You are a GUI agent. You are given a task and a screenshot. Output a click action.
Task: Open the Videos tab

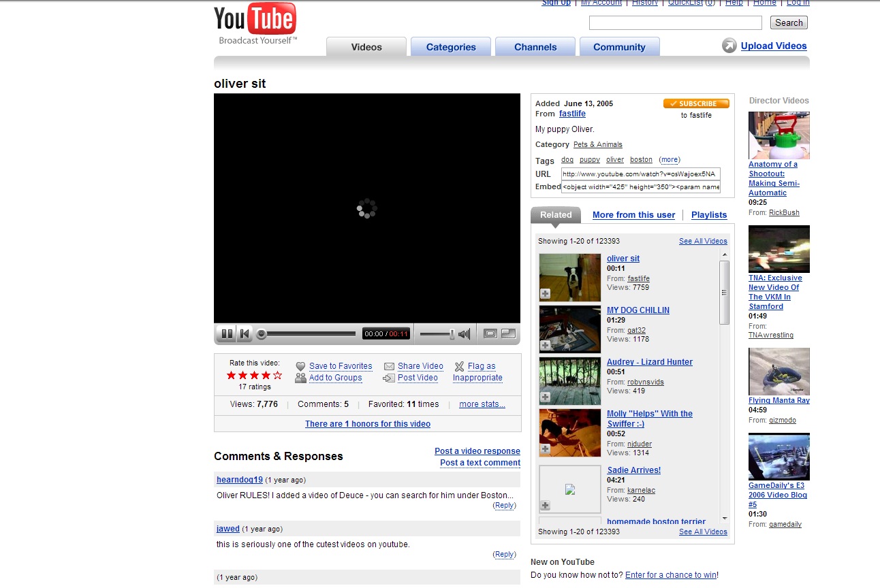(366, 47)
